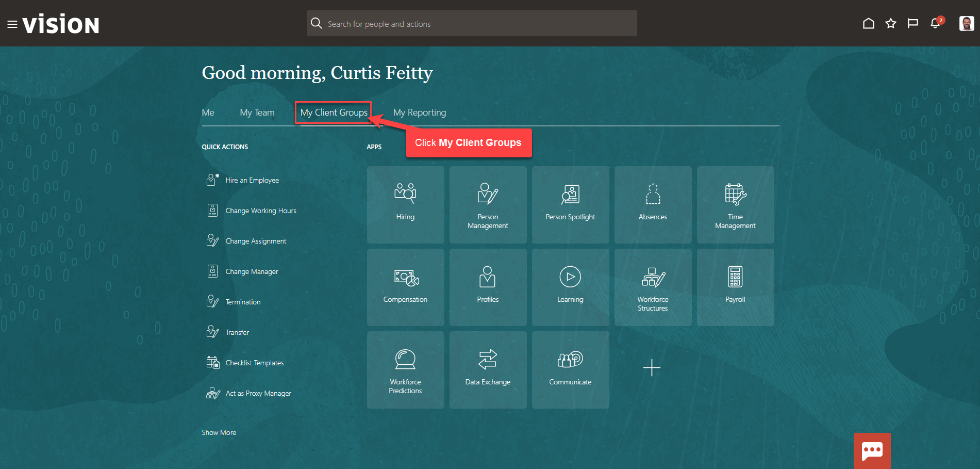Open Person Management app tile
Screen dimensions: 980x469
[488, 205]
